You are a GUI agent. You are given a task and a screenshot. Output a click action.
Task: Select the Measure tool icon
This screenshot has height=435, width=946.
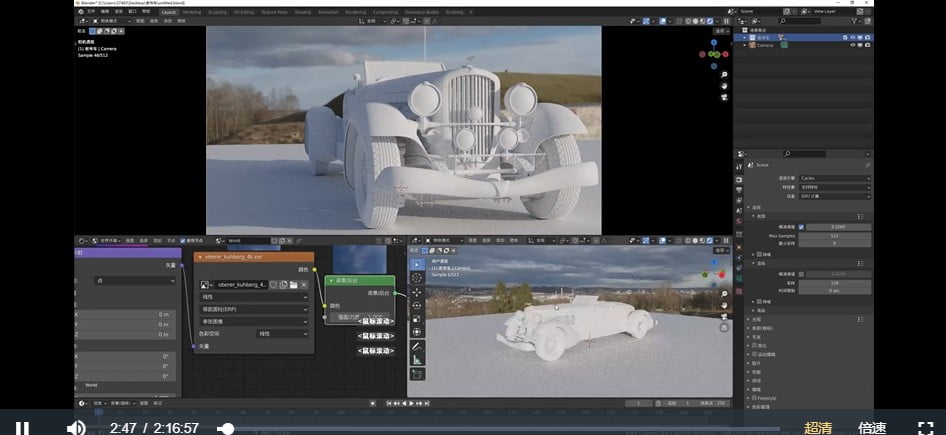click(417, 360)
